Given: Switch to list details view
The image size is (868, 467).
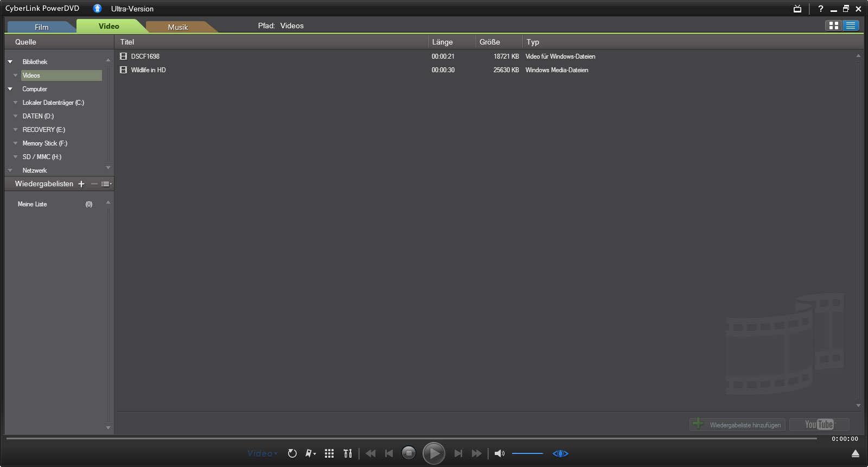Looking at the screenshot, I should click(x=851, y=26).
